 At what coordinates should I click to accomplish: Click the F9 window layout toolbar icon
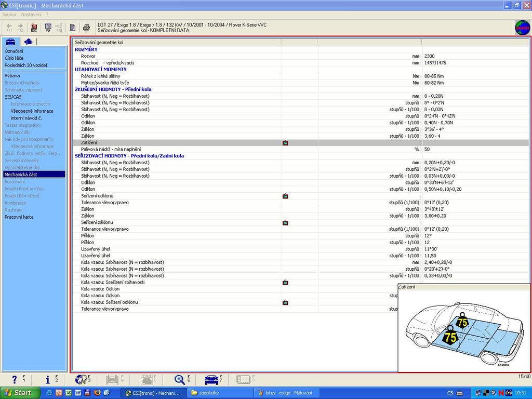click(x=48, y=27)
